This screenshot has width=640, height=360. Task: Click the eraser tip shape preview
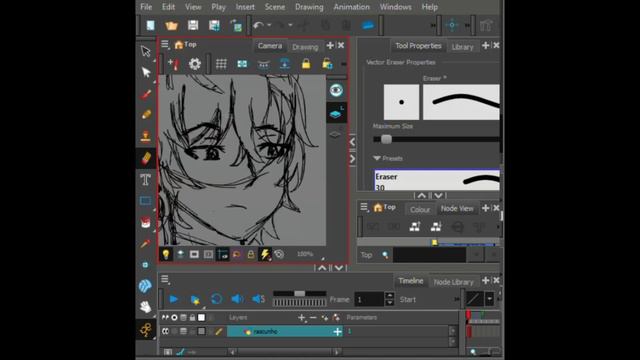click(401, 102)
